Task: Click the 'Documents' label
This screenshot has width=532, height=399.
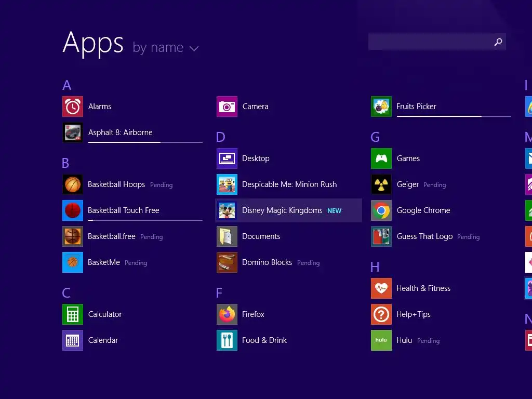Action: tap(261, 236)
